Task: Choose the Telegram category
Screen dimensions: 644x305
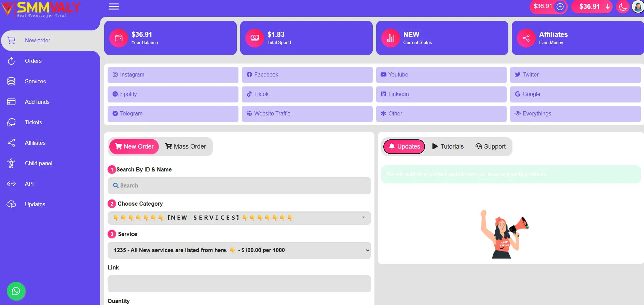Action: coord(173,114)
